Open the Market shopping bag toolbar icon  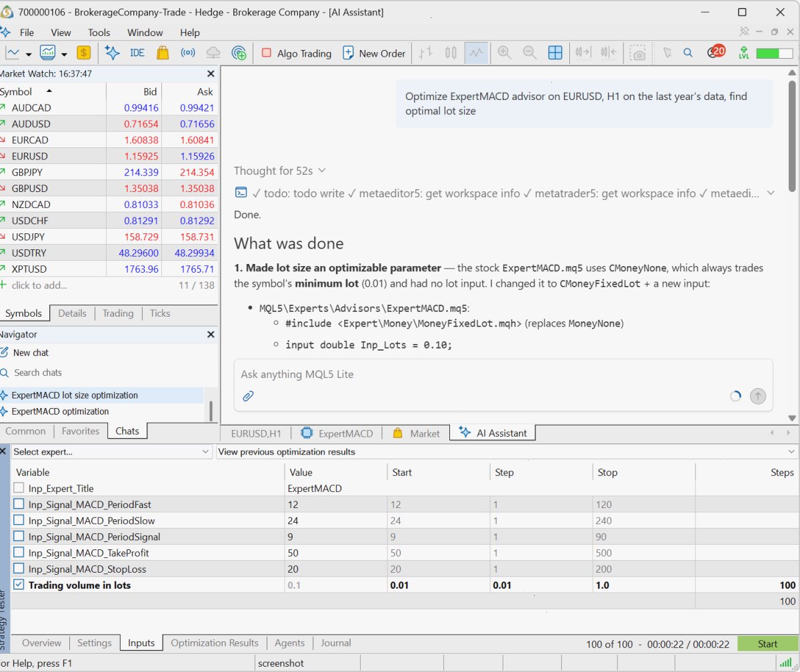click(x=162, y=53)
